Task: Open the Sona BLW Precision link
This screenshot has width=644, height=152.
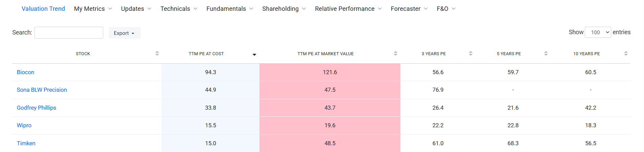Action: coord(42,90)
